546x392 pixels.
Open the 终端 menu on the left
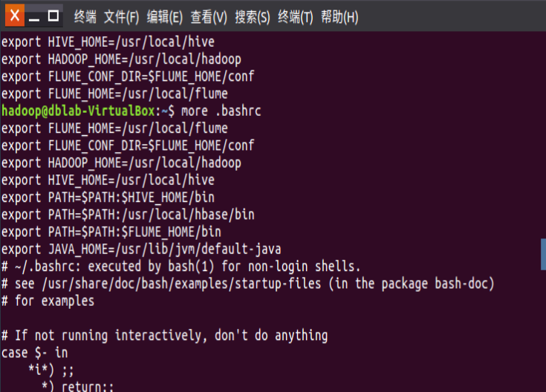click(85, 17)
